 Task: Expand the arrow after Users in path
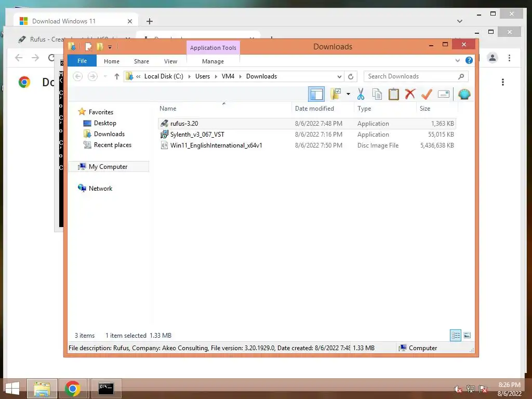click(216, 77)
